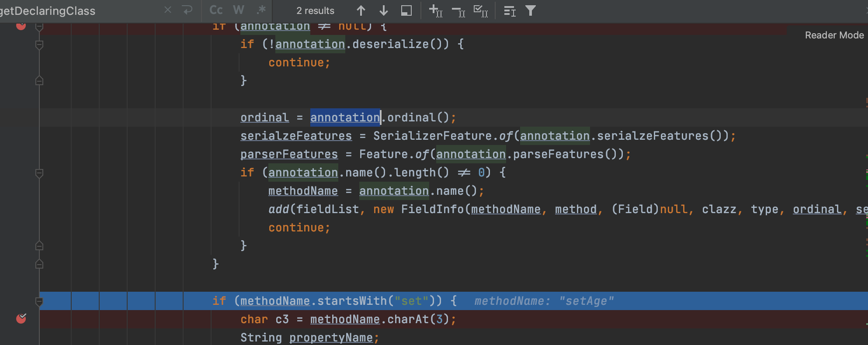This screenshot has width=868, height=345.
Task: Toggle Regex (.*) search option
Action: pos(261,10)
